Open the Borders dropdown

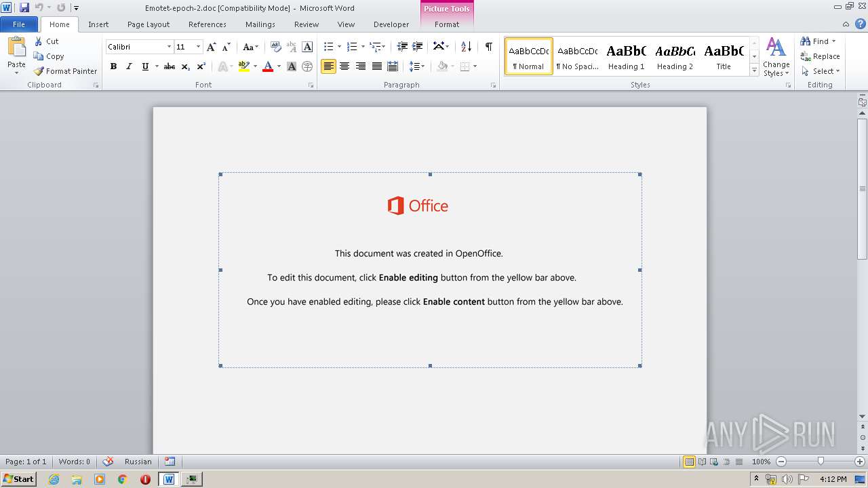475,66
